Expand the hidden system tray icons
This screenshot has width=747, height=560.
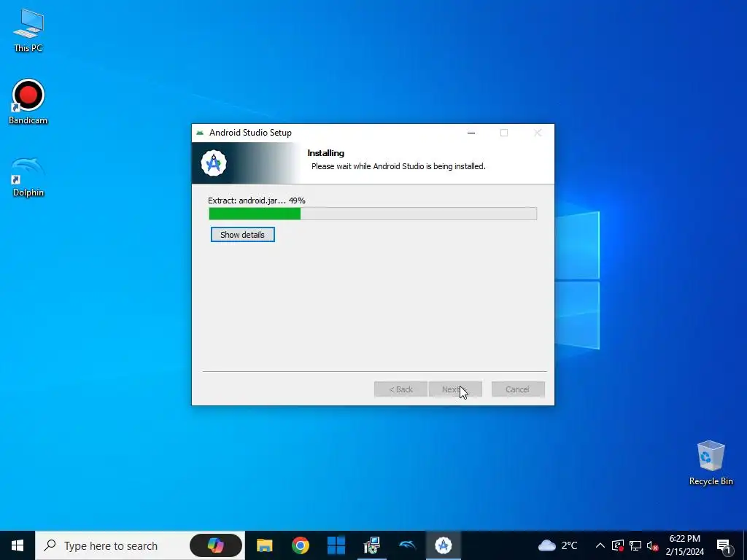click(x=600, y=545)
